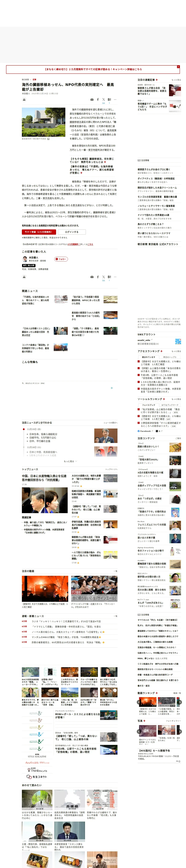Share article by mail, top icon
The image size is (186, 868).
(92, 100)
